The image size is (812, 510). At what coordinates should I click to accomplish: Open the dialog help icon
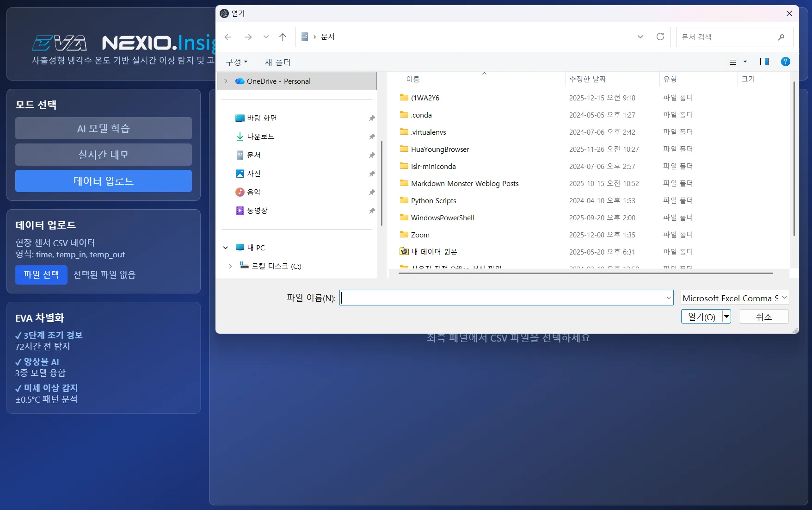(785, 62)
